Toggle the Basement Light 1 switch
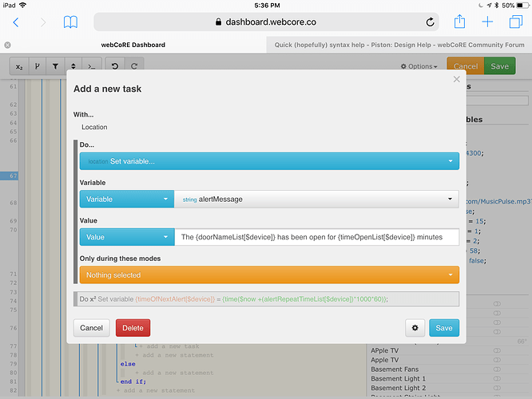Image resolution: width=532 pixels, height=399 pixels. tap(497, 378)
